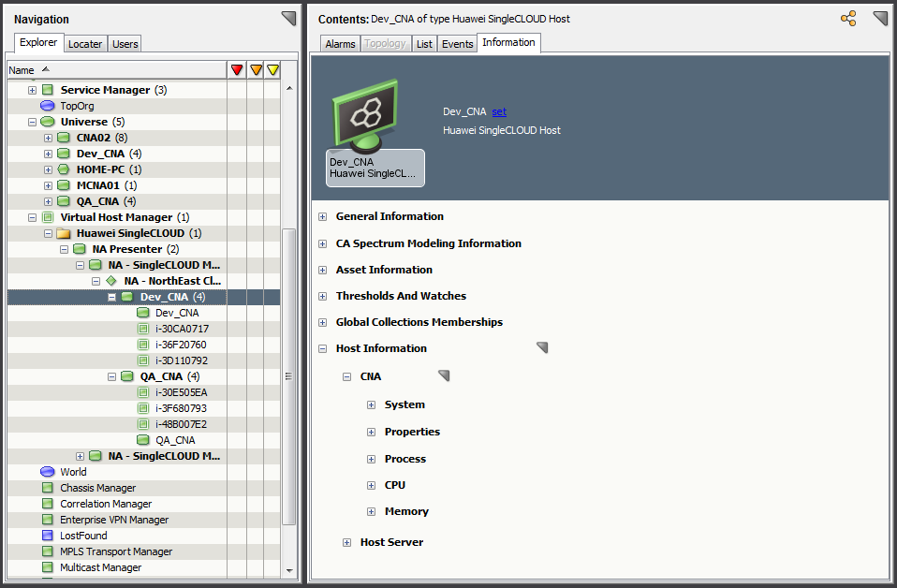Expand the Properties subsection

click(372, 432)
